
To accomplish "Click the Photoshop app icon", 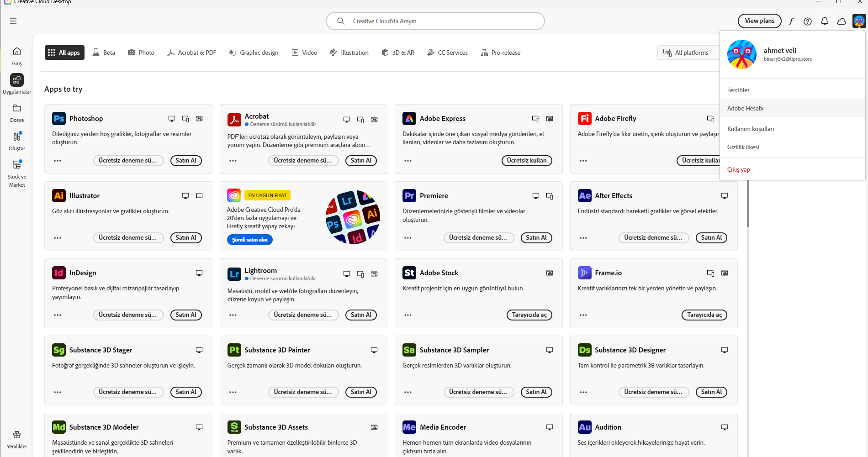I will pos(59,119).
